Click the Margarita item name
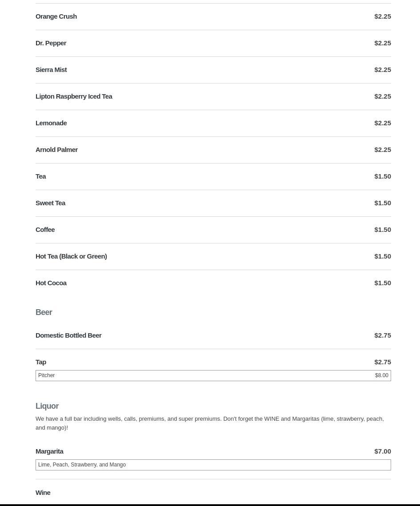Screen dimensions: 420x506 pos(49,451)
